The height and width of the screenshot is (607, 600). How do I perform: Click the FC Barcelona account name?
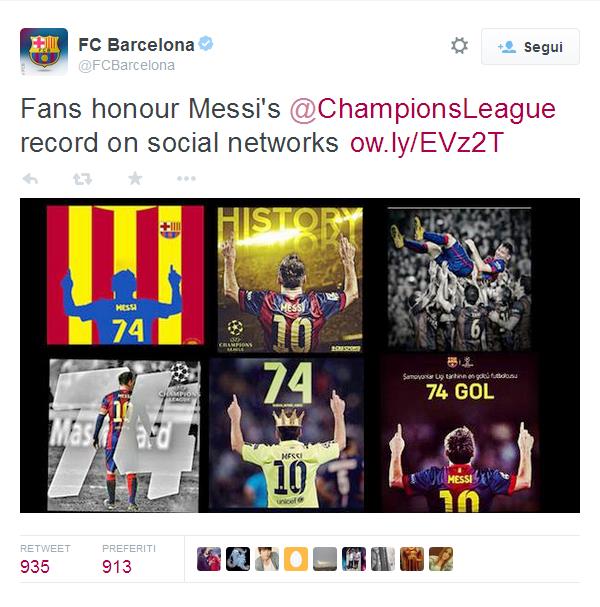click(x=136, y=45)
